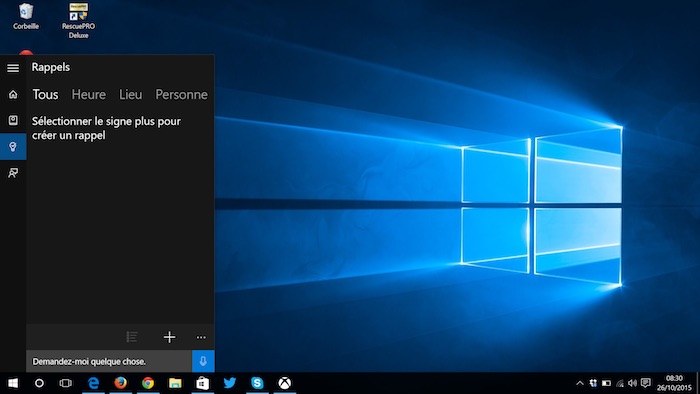Open the network Wi-Fi tray icon
This screenshot has height=394, width=700.
coord(620,383)
